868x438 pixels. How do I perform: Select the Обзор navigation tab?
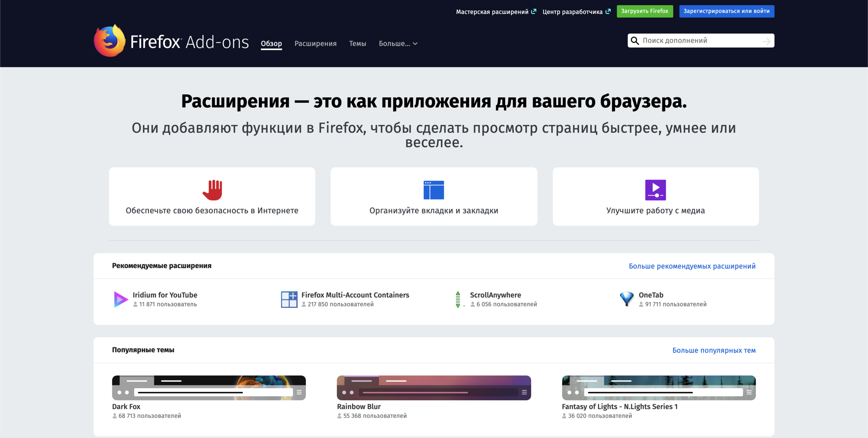[x=271, y=44]
